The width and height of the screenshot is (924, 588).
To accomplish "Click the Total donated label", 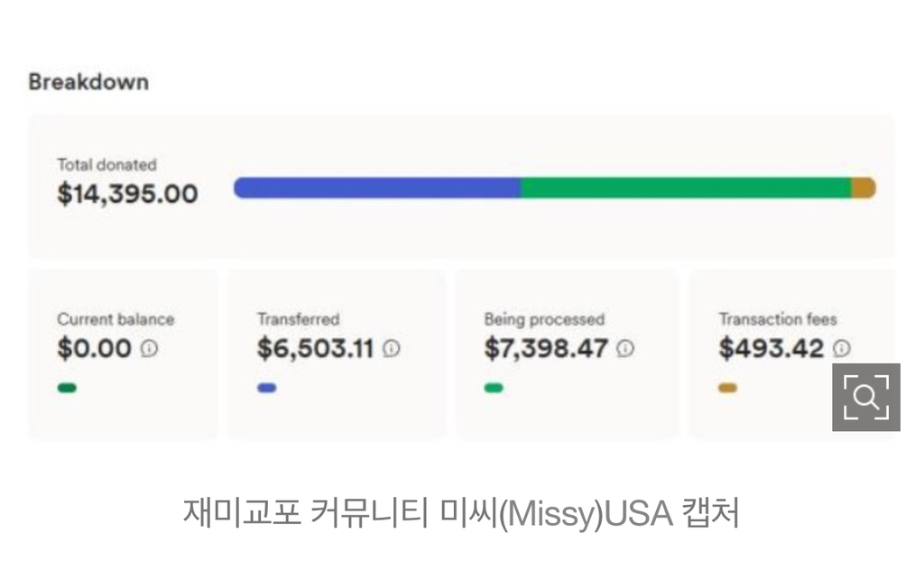I will pyautogui.click(x=106, y=165).
